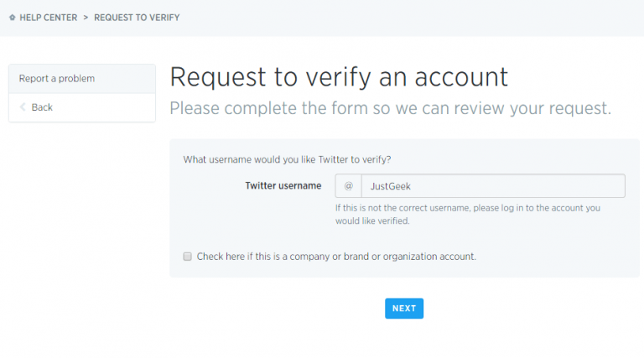644x358 pixels.
Task: Click the Help Center home icon
Action: tap(13, 18)
